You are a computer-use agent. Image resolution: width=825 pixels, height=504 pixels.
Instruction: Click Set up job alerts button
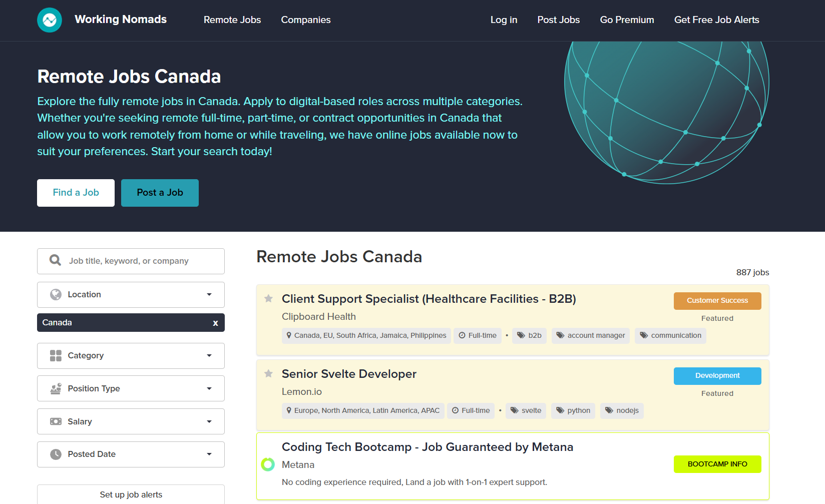131,494
